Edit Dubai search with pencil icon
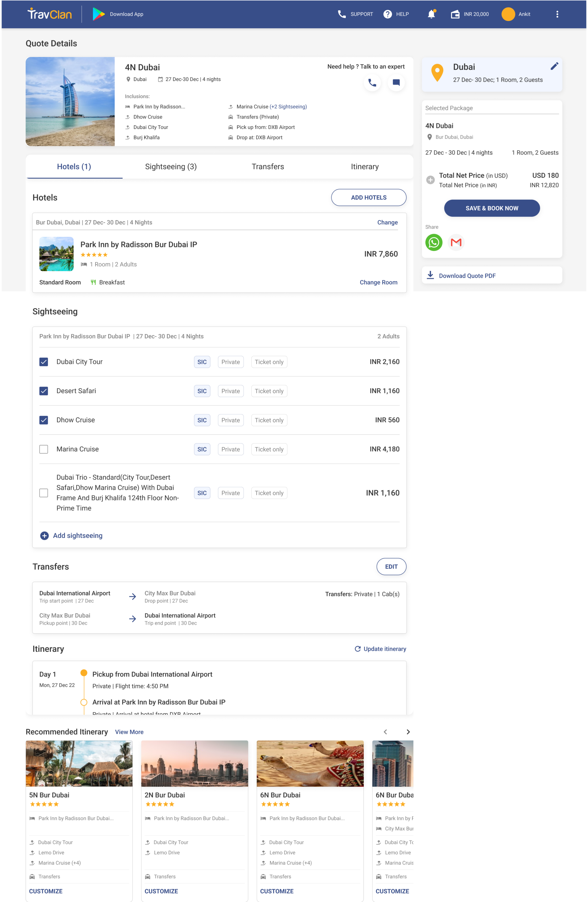 click(554, 66)
